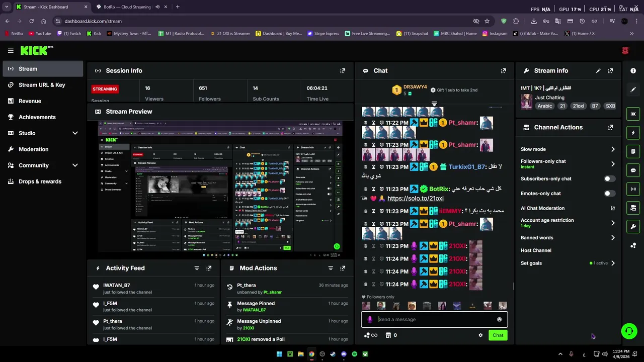Pop out the Stream info panel
644x362 pixels.
610,71
